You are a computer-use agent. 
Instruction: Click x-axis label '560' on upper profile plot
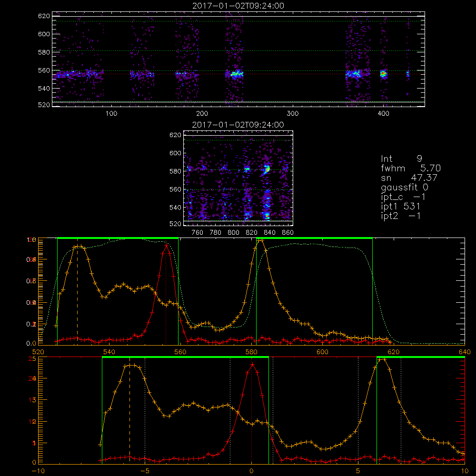click(180, 352)
